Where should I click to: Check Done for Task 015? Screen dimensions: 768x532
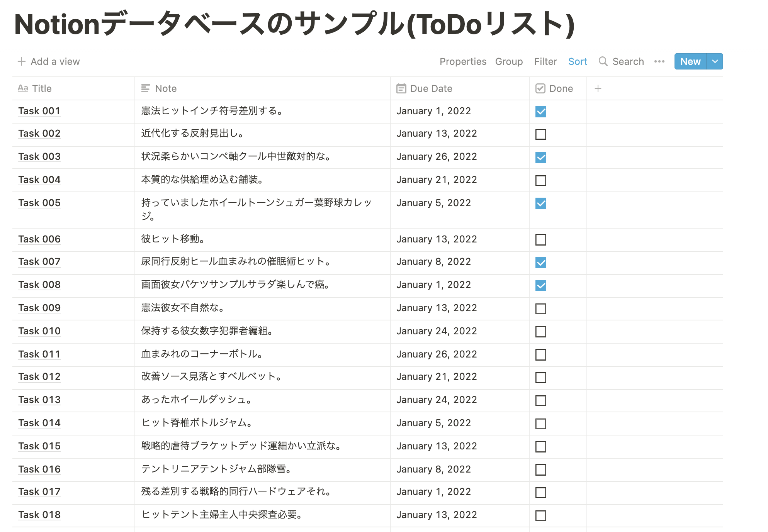coord(541,447)
